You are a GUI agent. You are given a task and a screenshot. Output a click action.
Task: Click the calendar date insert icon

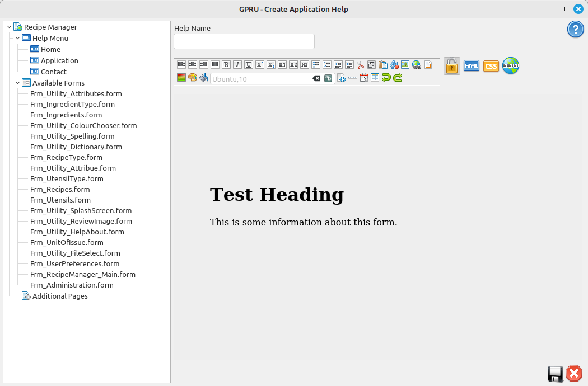click(364, 78)
